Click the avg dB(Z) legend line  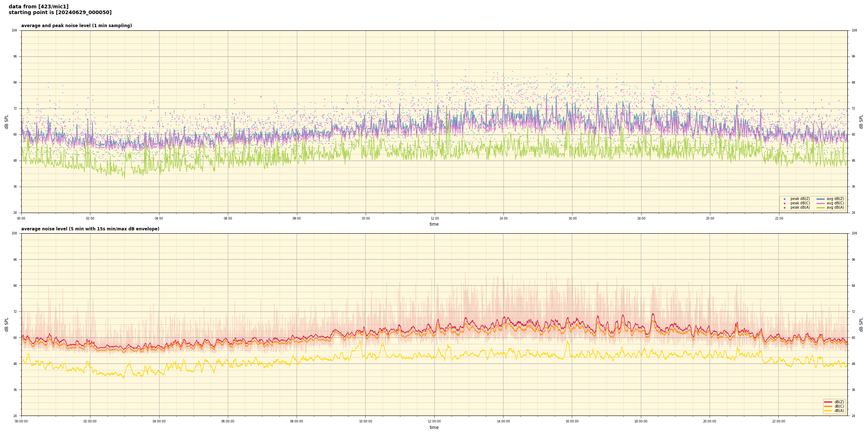click(x=821, y=199)
